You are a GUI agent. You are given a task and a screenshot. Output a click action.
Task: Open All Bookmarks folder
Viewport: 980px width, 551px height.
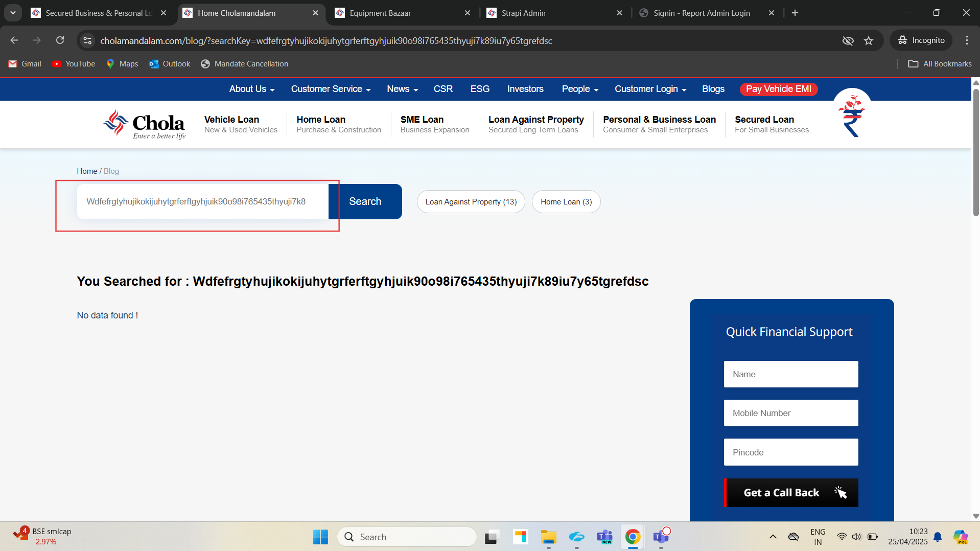click(940, 64)
